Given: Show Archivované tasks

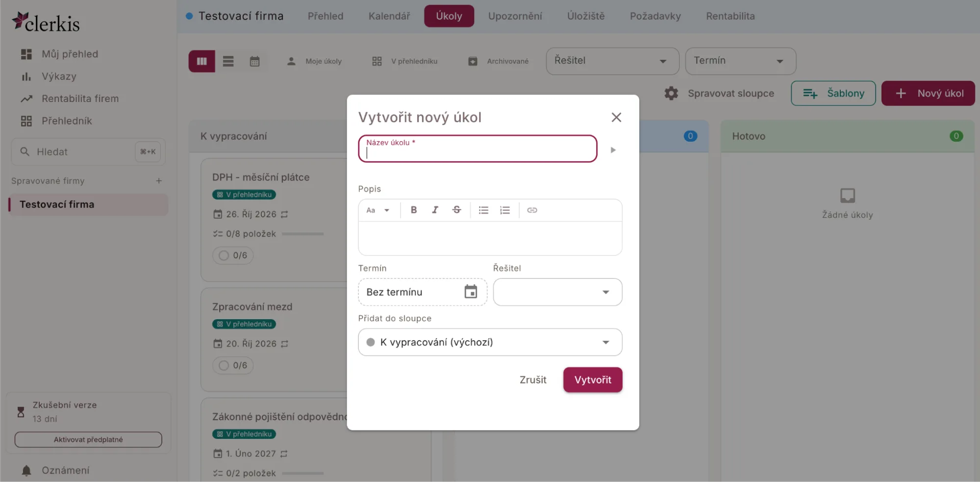Looking at the screenshot, I should (x=499, y=61).
